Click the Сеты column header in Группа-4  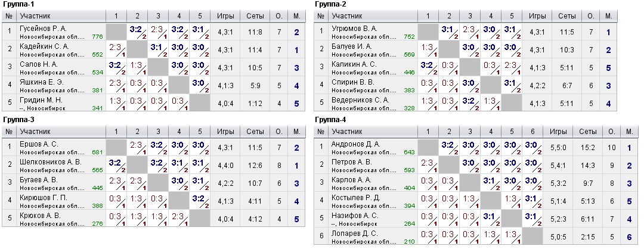coord(587,130)
